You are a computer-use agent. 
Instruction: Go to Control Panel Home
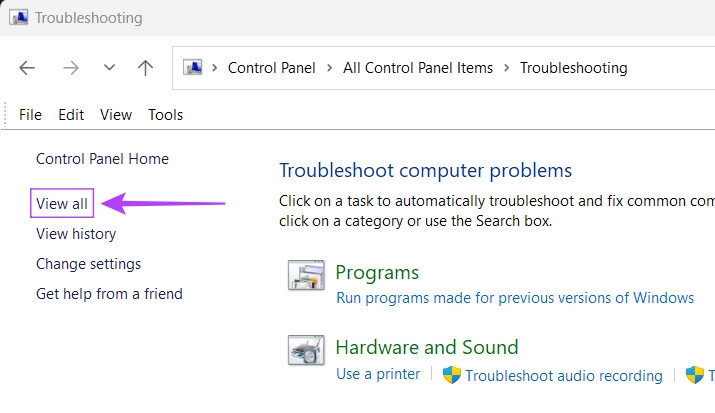pyautogui.click(x=102, y=159)
